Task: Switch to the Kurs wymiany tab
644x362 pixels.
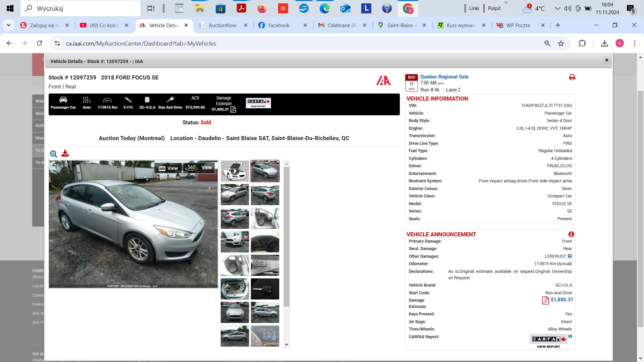Action: click(x=461, y=25)
